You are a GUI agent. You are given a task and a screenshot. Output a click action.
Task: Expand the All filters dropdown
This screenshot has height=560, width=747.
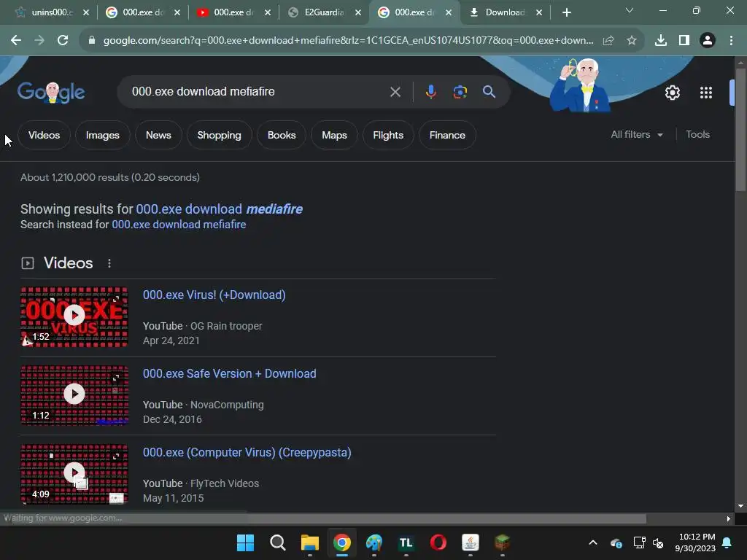pyautogui.click(x=637, y=135)
